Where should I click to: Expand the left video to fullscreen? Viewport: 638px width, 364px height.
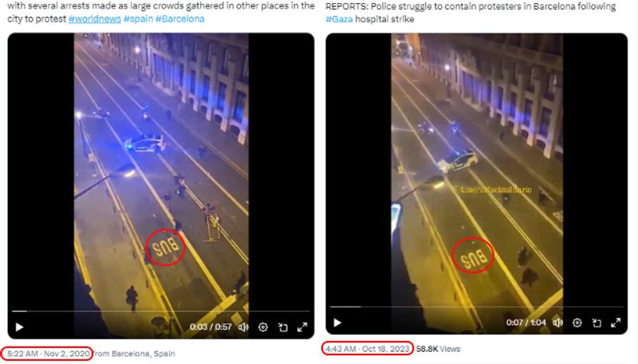coord(302,327)
